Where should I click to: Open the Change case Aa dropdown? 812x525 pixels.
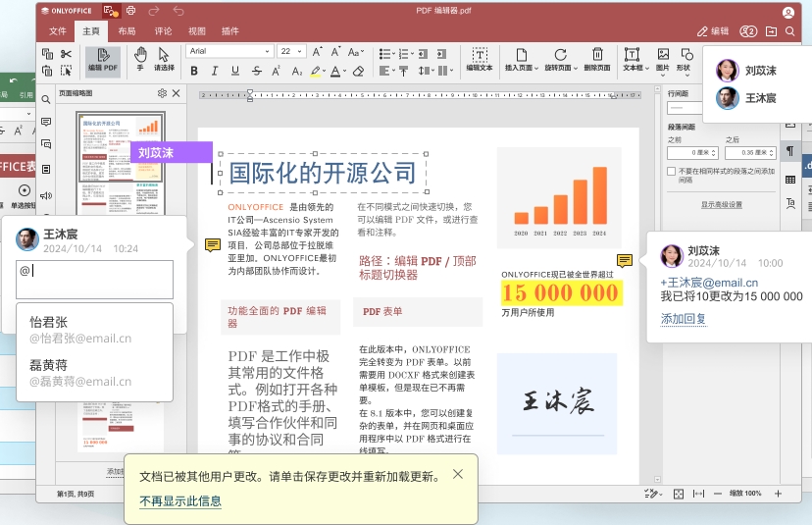pyautogui.click(x=356, y=51)
